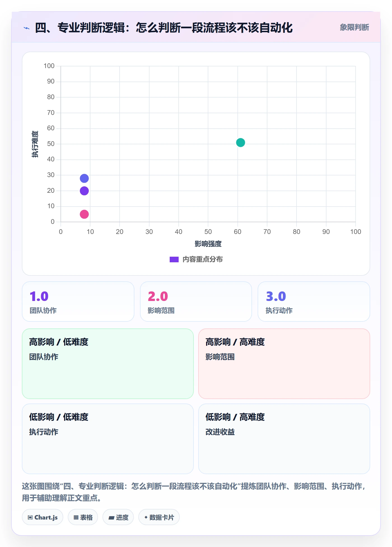Select the pink scatter data point

click(x=84, y=214)
